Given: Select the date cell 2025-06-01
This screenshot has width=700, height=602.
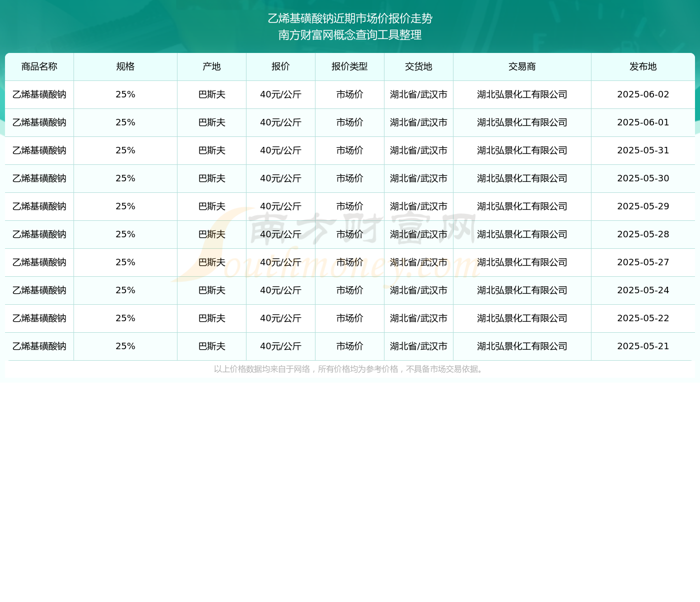Looking at the screenshot, I should (x=643, y=122).
